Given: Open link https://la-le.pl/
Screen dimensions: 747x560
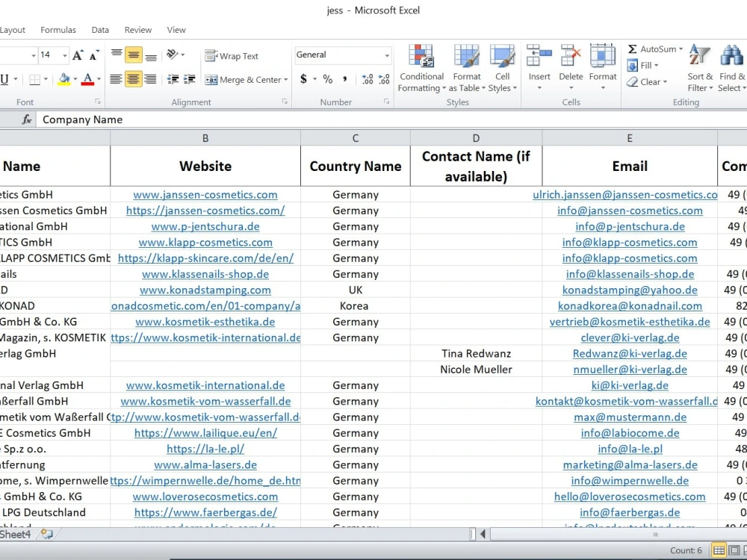Looking at the screenshot, I should tap(205, 449).
